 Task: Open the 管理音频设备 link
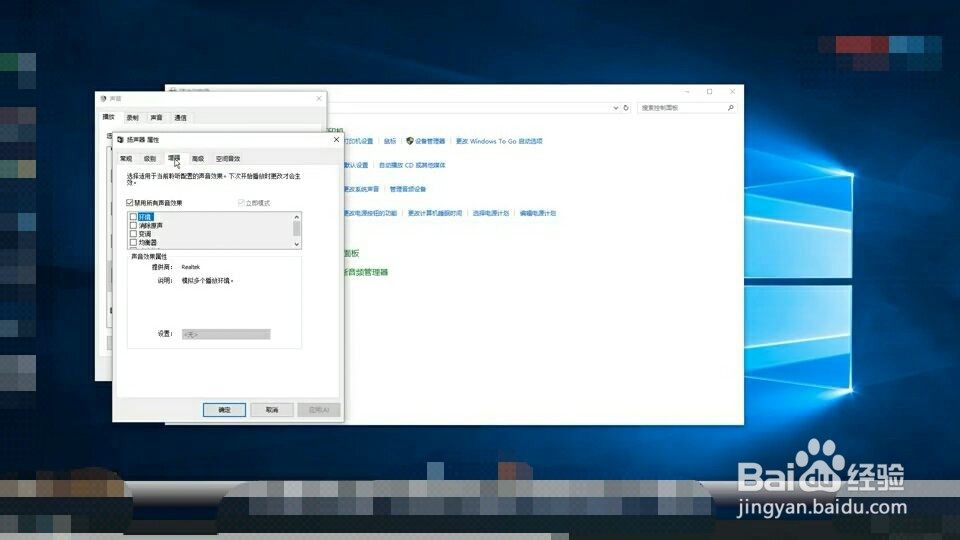408,189
